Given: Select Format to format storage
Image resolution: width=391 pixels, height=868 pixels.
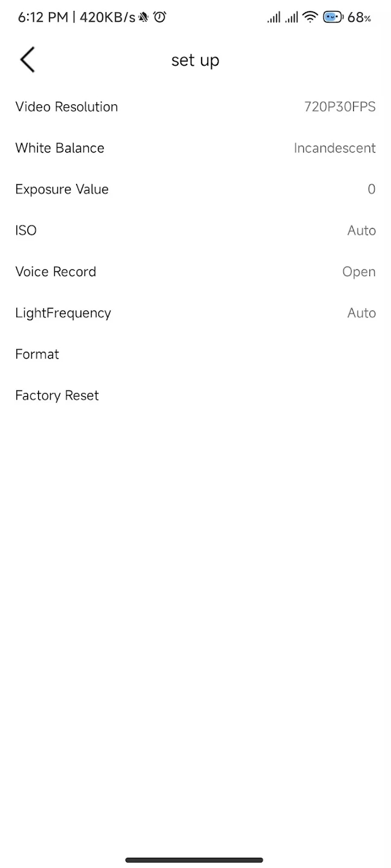Looking at the screenshot, I should tap(195, 354).
